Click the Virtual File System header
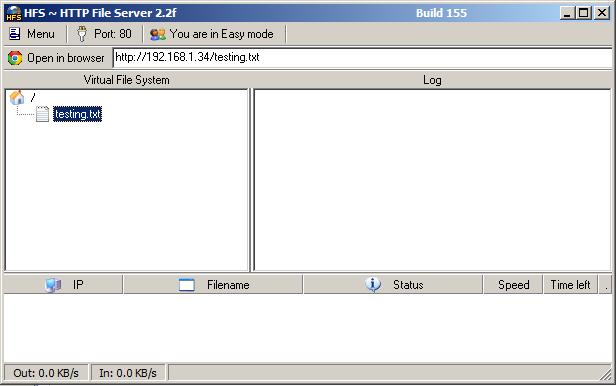This screenshot has height=386, width=616. click(x=126, y=80)
